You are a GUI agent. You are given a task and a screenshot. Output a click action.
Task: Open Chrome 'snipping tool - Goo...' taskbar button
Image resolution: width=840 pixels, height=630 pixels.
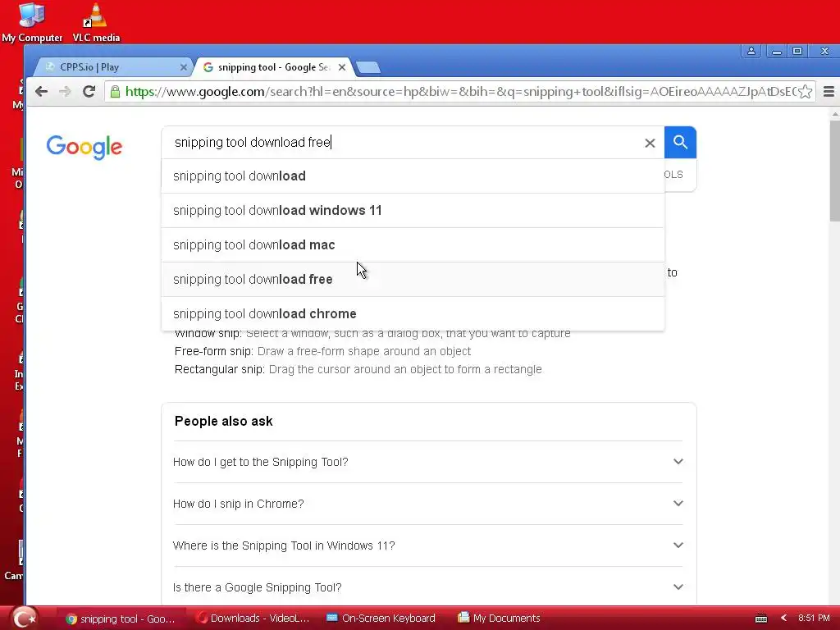121,619
